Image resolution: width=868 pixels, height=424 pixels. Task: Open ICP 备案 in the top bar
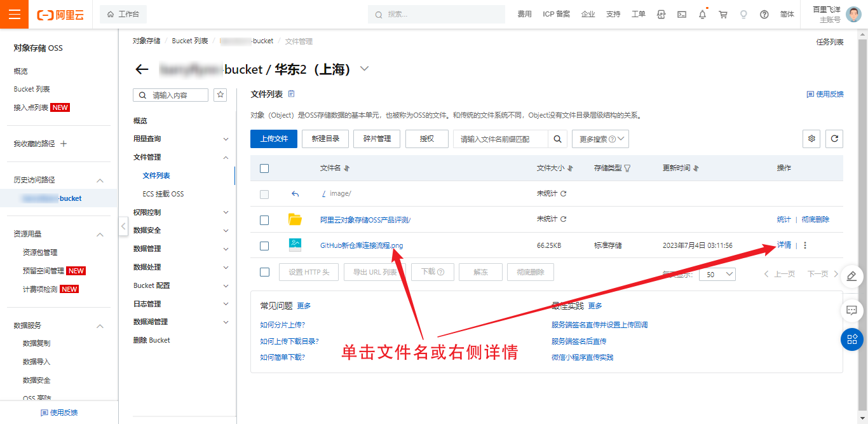(x=556, y=14)
